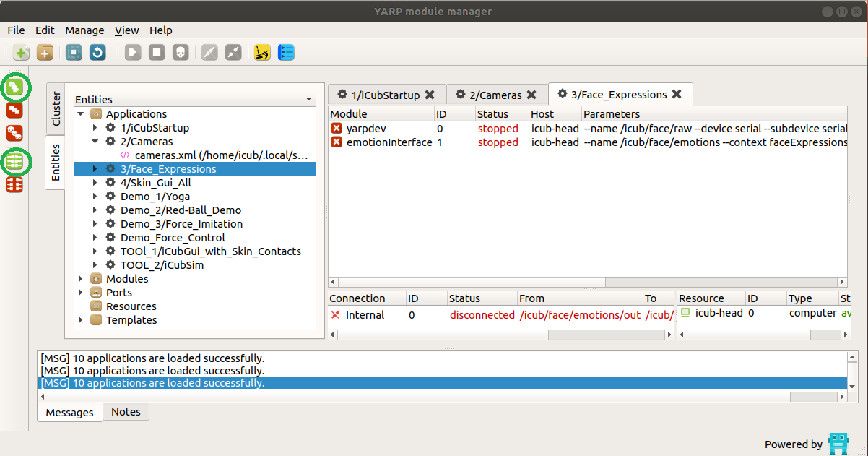Select Demo_2/Red-Ball_Demo in the applications tree
This screenshot has height=456, width=868.
[181, 210]
